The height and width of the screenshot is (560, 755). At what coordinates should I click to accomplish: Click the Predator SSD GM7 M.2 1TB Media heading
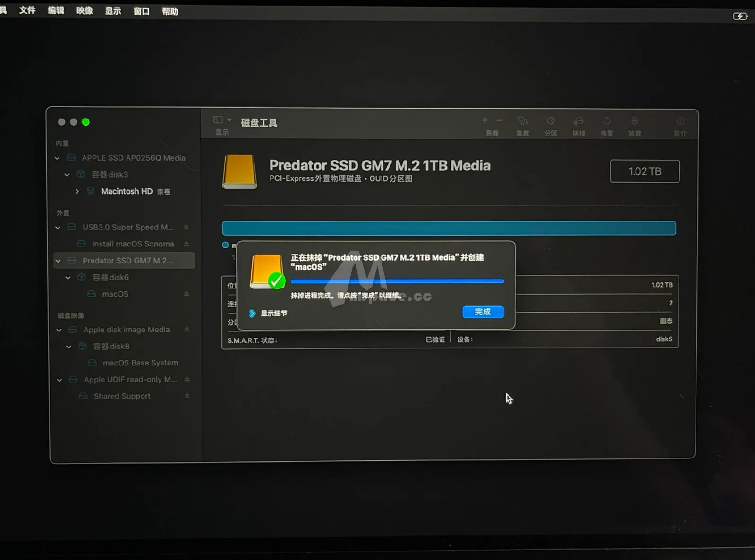pyautogui.click(x=380, y=165)
